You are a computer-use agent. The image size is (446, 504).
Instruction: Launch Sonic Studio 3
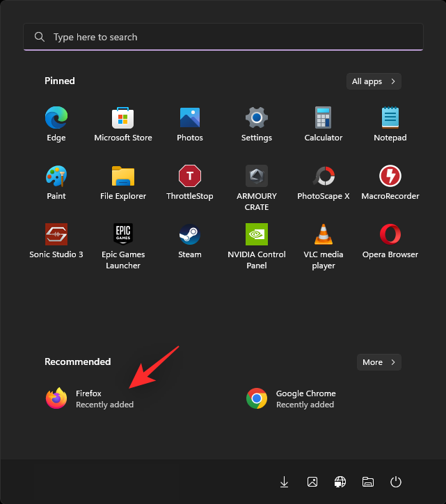tap(56, 241)
